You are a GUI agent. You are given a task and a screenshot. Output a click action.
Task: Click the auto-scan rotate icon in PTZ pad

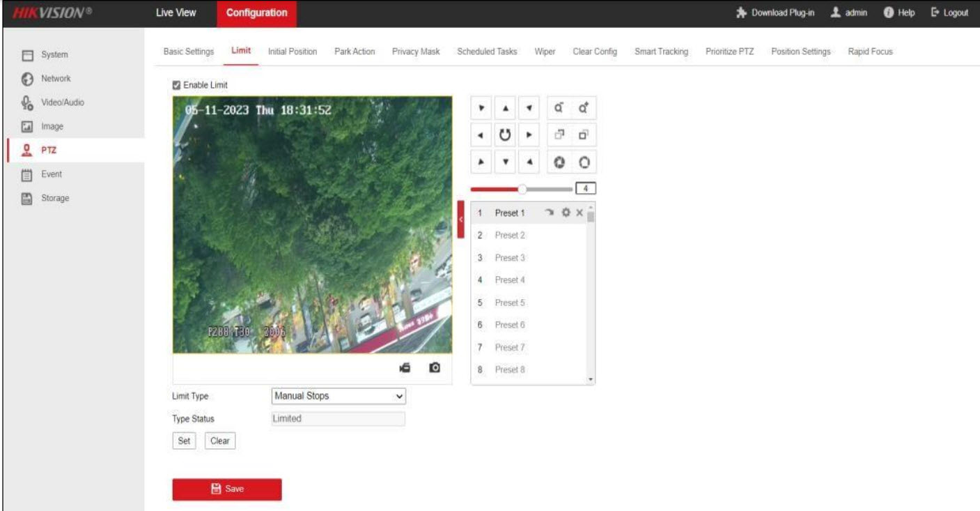pyautogui.click(x=506, y=135)
